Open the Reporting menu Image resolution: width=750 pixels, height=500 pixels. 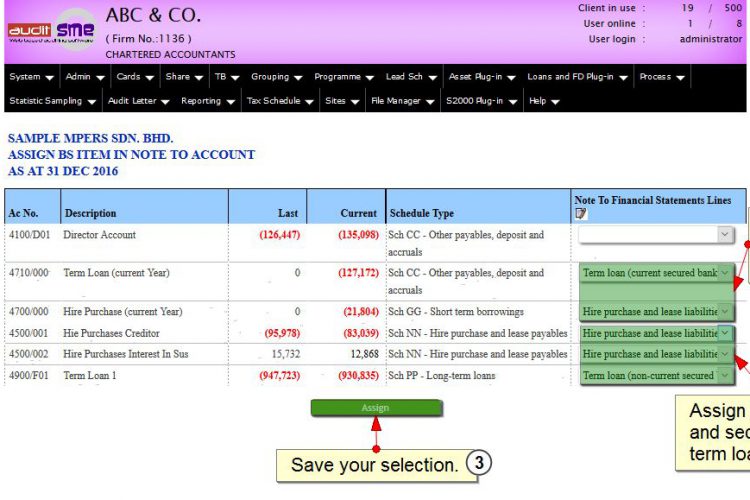(x=208, y=101)
